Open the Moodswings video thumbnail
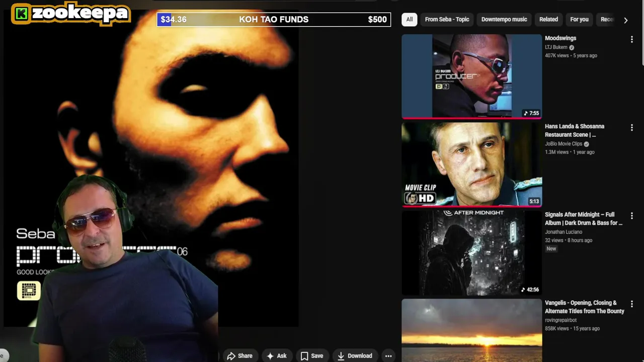 coord(471,76)
